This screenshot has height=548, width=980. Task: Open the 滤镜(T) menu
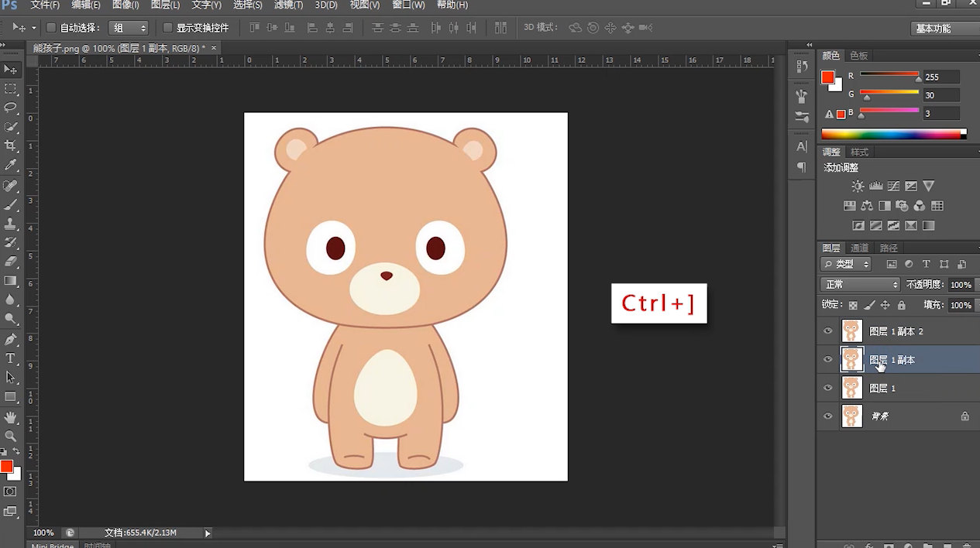click(x=288, y=5)
